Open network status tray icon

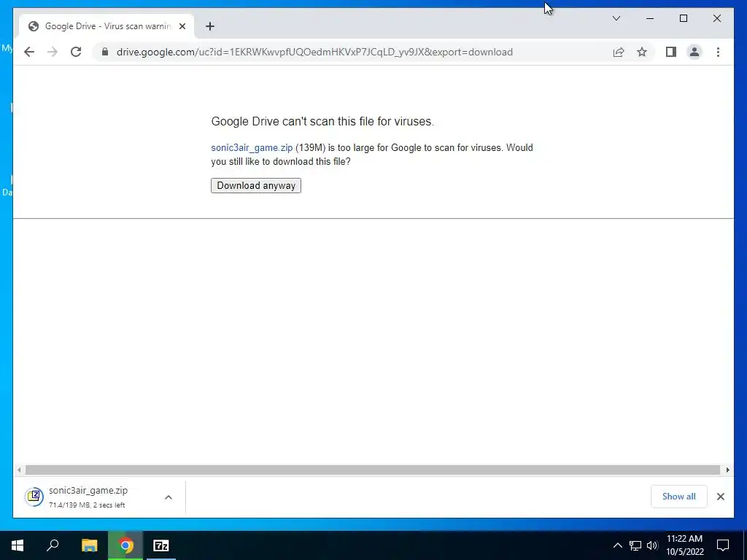tap(635, 545)
